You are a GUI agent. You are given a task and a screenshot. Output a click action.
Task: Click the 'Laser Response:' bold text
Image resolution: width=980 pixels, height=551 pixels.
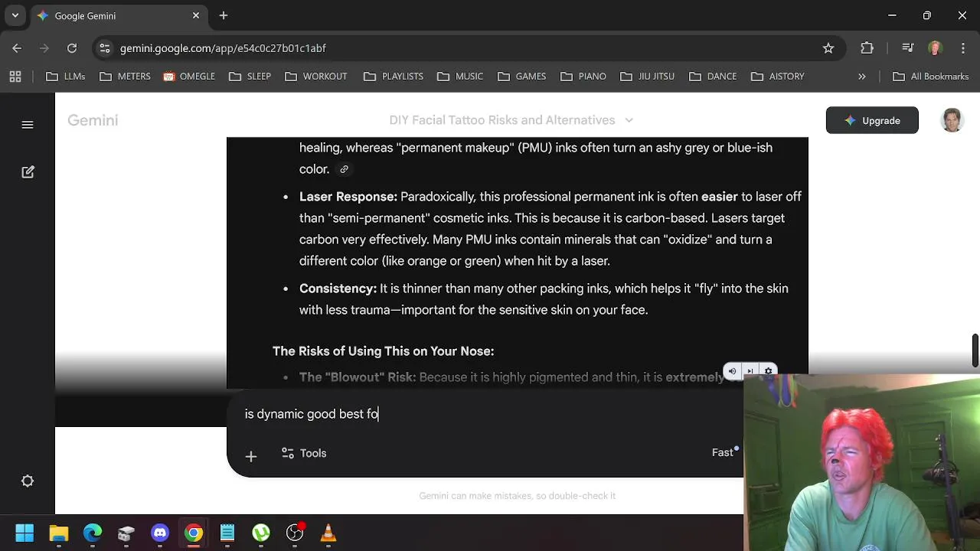click(x=348, y=197)
